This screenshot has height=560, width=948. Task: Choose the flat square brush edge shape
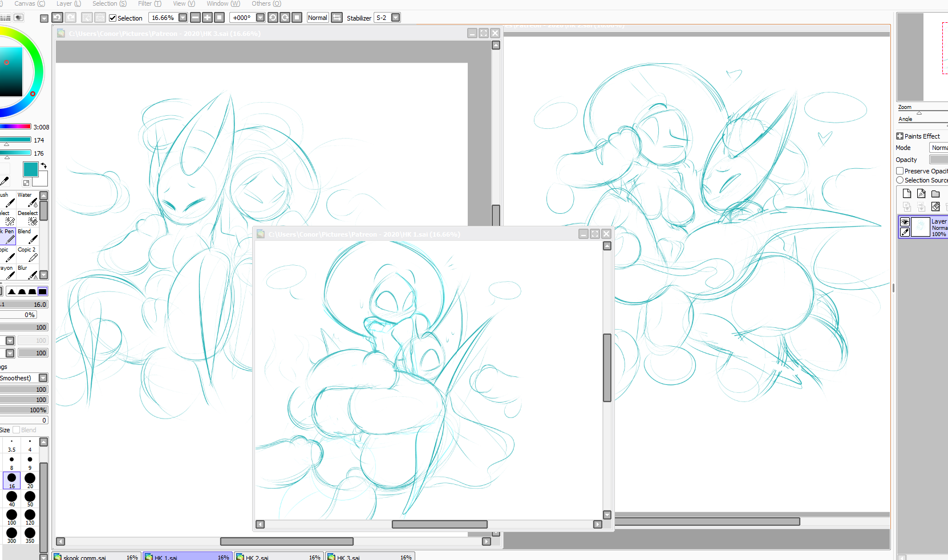pos(42,291)
